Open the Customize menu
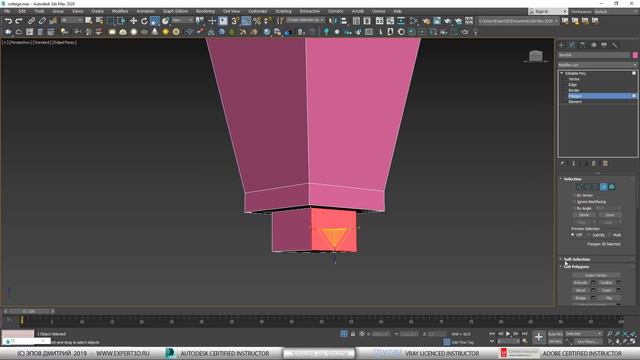The width and height of the screenshot is (640, 360). click(x=258, y=11)
